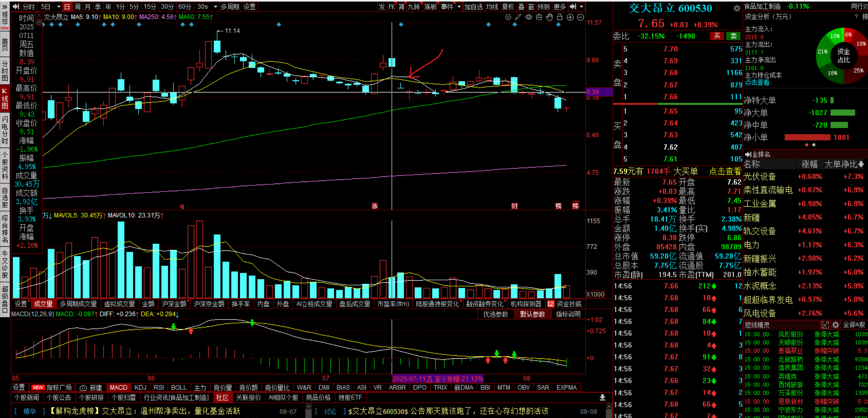Image resolution: width=868 pixels, height=418 pixels.
Task: Select the 60分 minute period
Action: click(x=185, y=7)
